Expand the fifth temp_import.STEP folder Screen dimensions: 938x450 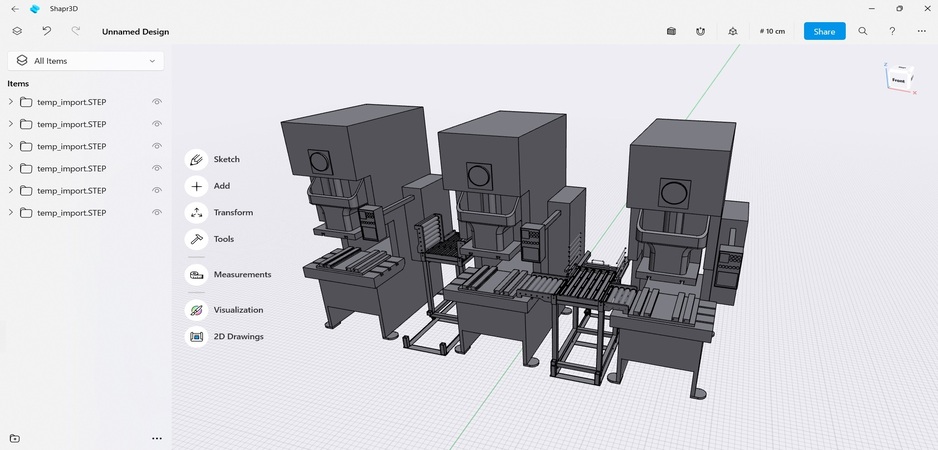coord(11,190)
